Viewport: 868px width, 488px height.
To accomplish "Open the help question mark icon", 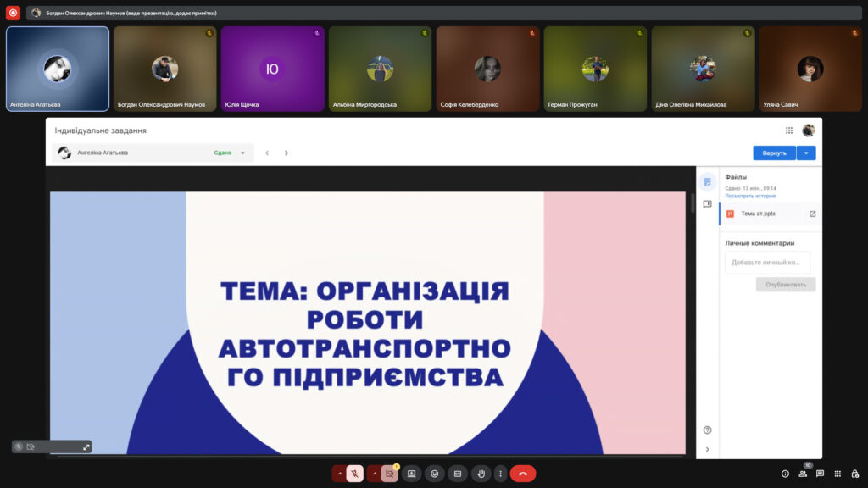I will coord(707,430).
